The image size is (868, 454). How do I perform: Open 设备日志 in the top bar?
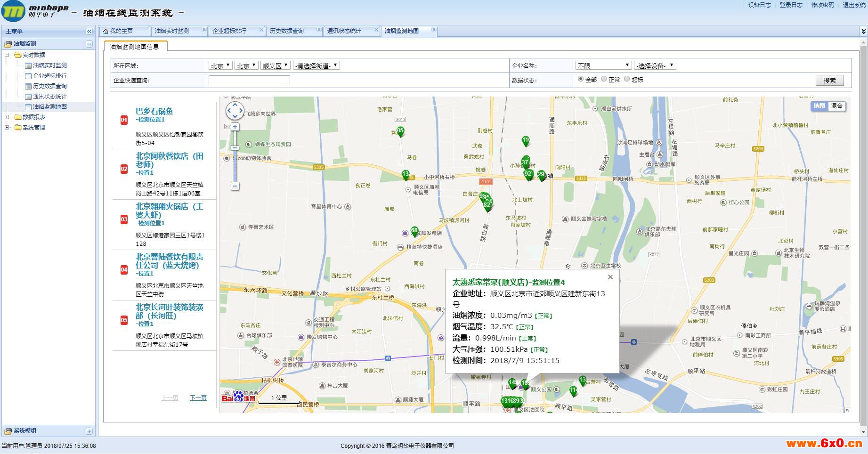pyautogui.click(x=760, y=5)
